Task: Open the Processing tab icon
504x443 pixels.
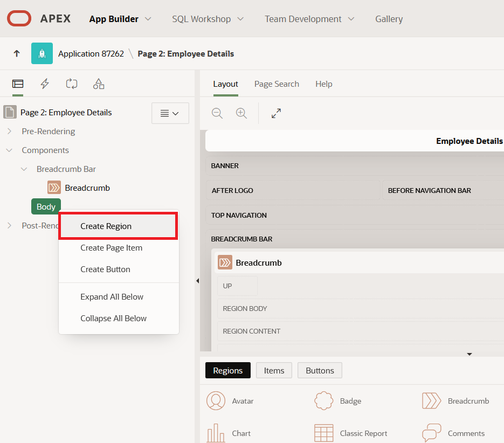Action: tap(72, 84)
